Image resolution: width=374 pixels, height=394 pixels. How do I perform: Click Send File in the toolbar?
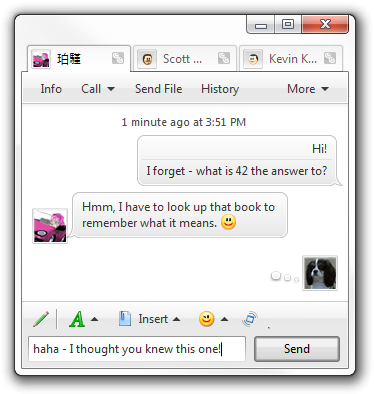[158, 89]
